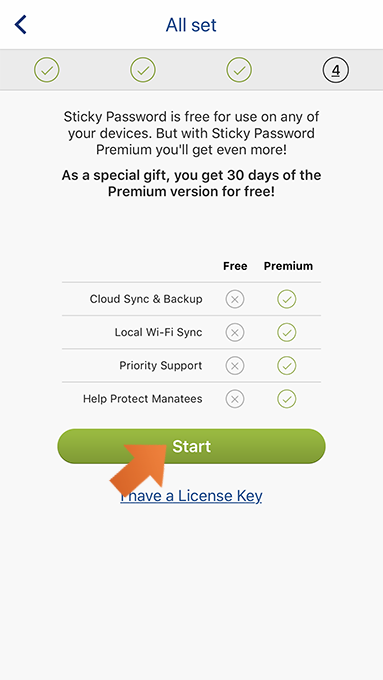Tap the All set title
Image resolution: width=383 pixels, height=680 pixels.
[191, 25]
